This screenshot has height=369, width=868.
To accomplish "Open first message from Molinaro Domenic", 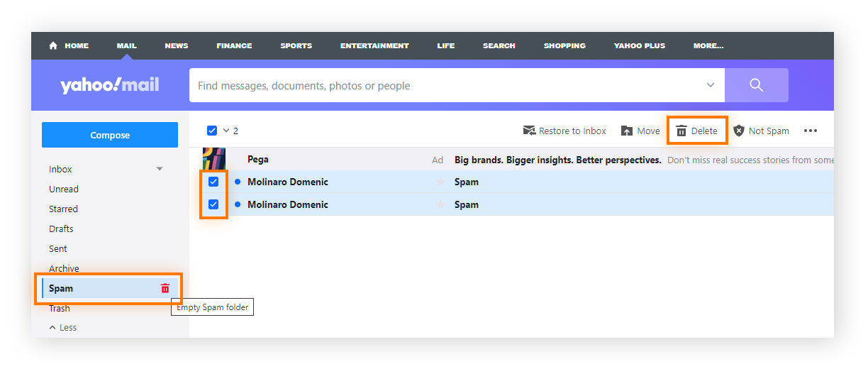I will [x=287, y=182].
